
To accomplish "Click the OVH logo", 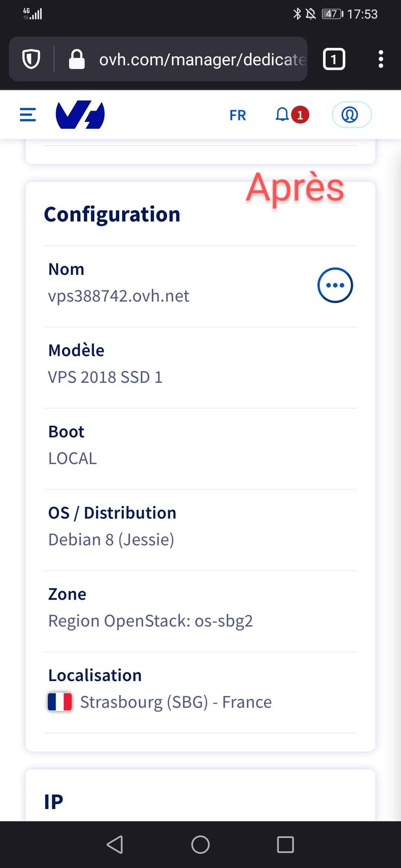I will point(80,114).
